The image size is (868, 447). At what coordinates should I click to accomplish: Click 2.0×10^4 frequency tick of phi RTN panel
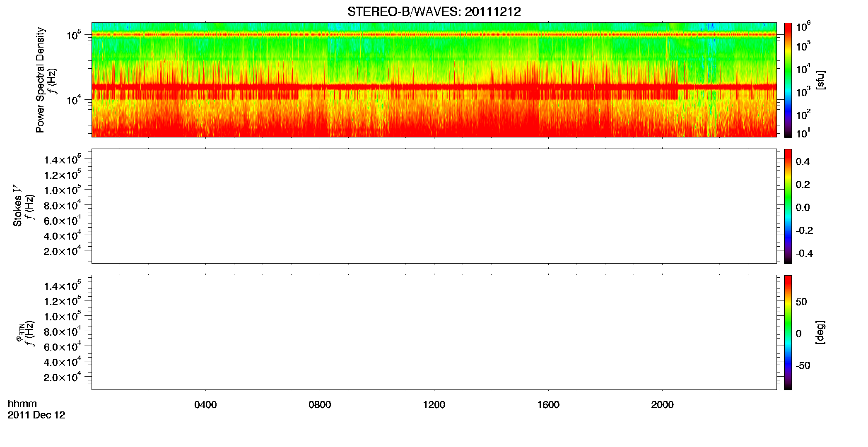point(63,377)
